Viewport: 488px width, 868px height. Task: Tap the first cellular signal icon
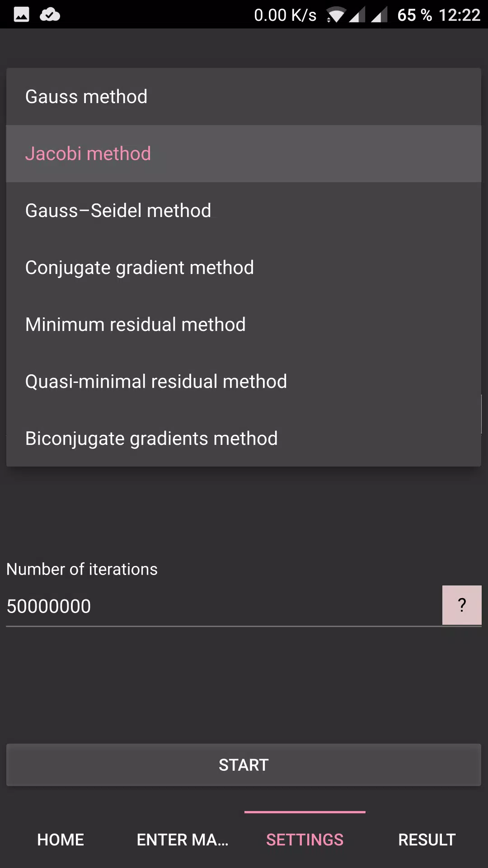coord(357,15)
